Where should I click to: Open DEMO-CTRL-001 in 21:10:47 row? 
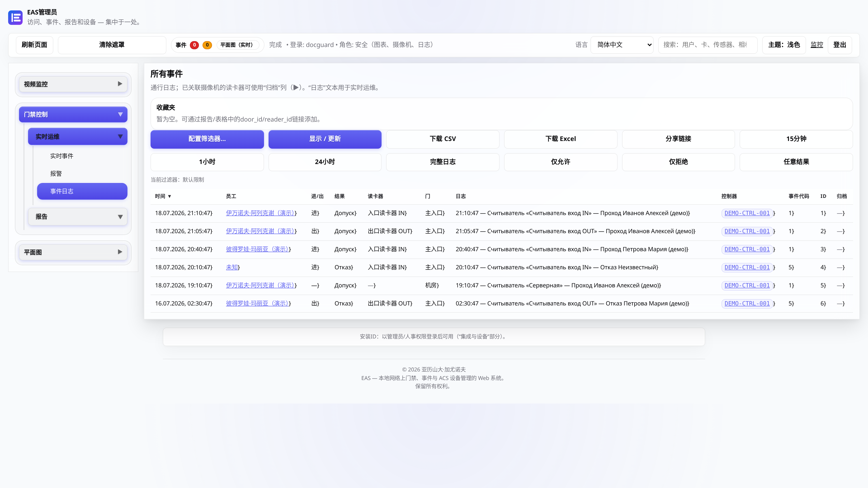[x=747, y=213]
